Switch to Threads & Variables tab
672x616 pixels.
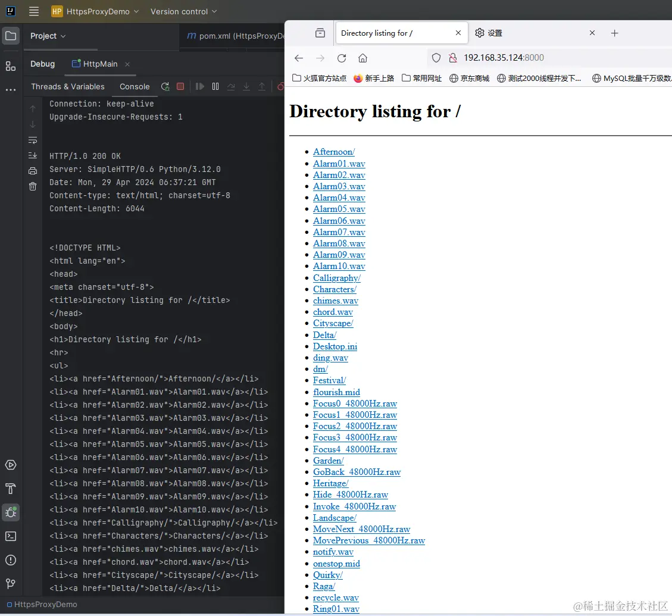(x=68, y=86)
